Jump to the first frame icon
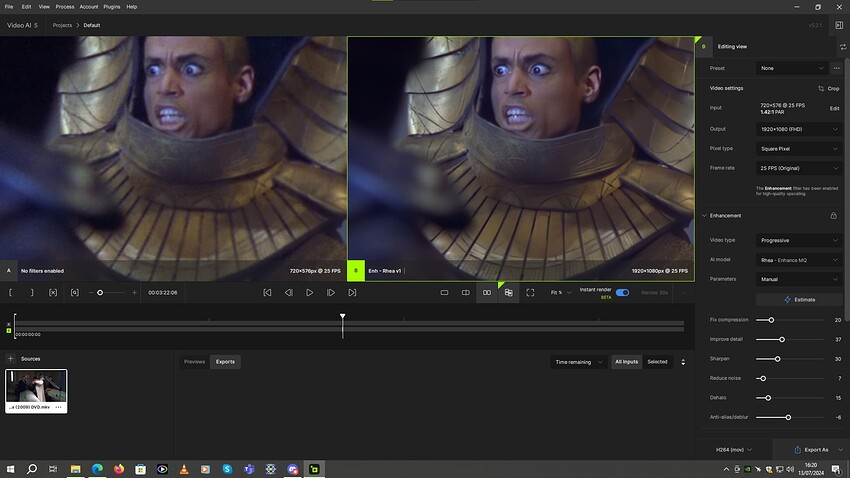The height and width of the screenshot is (478, 850). point(267,293)
